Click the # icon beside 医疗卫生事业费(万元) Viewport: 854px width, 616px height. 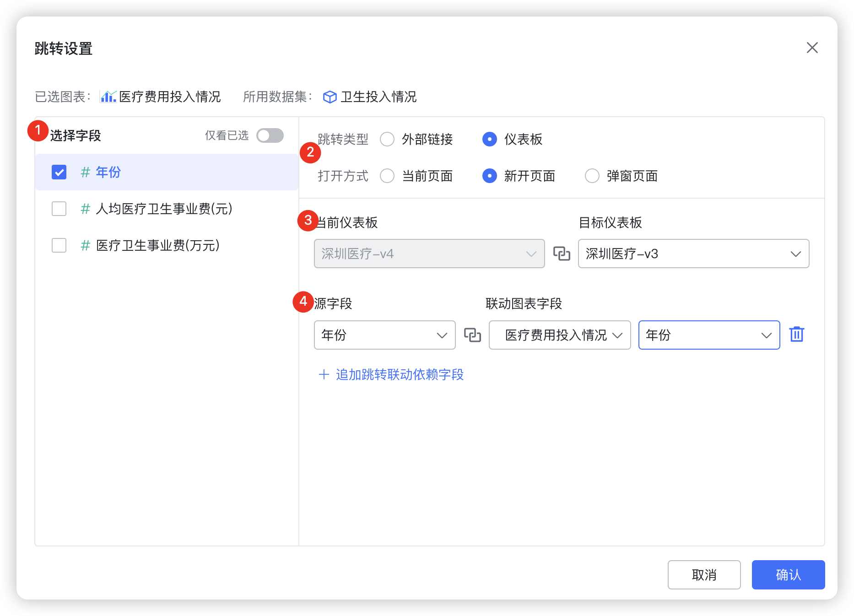click(85, 245)
